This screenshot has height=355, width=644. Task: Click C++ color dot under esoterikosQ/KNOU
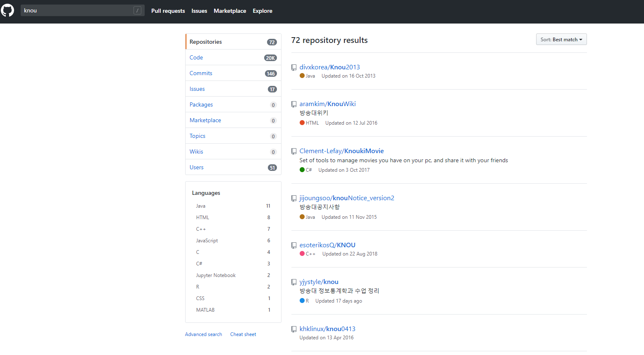(302, 253)
